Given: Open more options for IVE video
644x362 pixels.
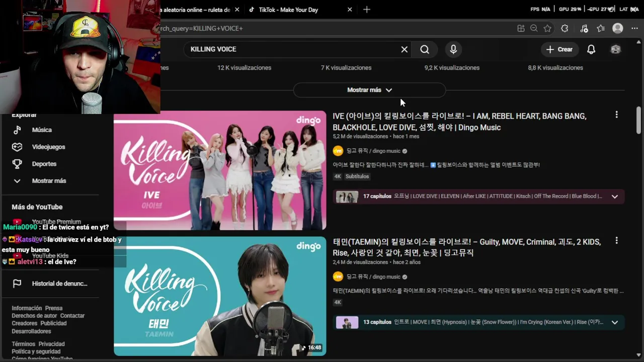Looking at the screenshot, I should point(616,115).
